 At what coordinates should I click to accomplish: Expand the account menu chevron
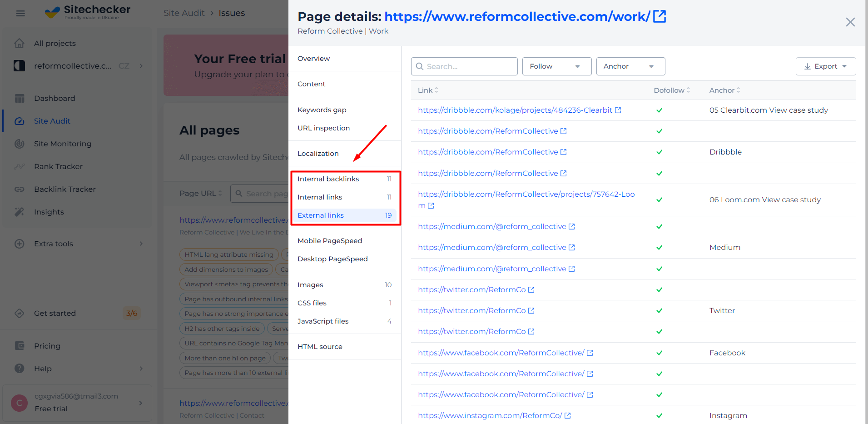141,403
